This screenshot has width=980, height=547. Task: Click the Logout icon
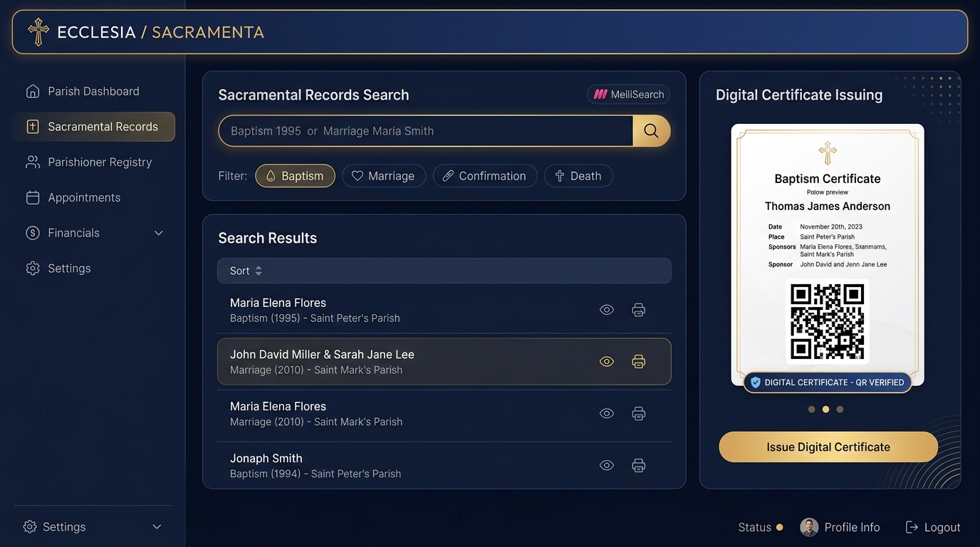click(912, 527)
